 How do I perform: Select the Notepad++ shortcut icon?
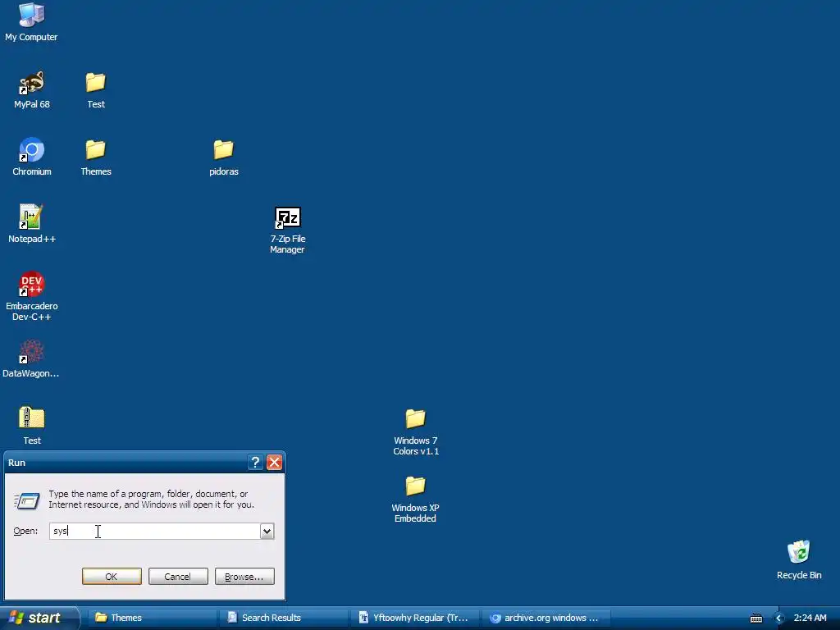coord(32,217)
